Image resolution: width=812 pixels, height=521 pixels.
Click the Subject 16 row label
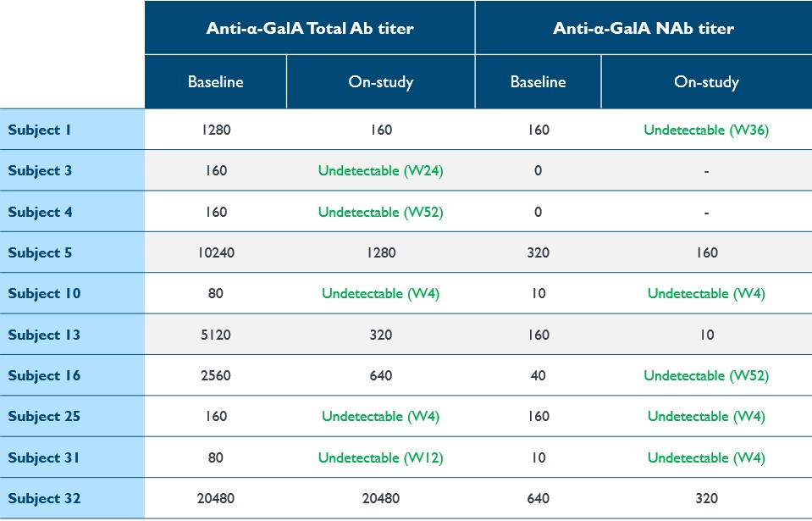(x=44, y=375)
